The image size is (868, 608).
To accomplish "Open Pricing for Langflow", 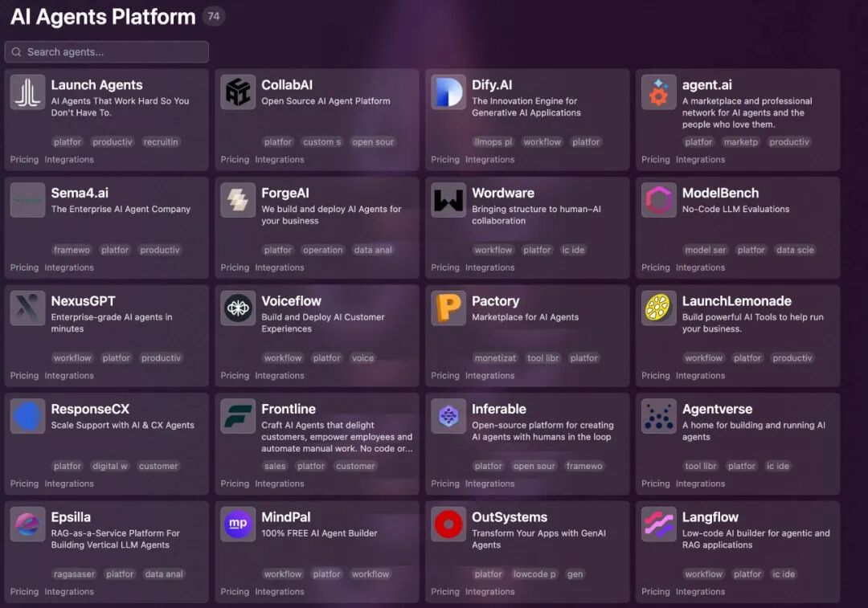I will 655,591.
